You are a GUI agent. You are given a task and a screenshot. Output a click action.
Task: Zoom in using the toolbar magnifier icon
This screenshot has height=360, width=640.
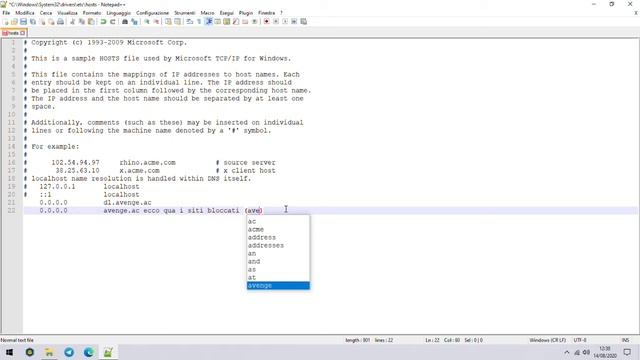point(147,22)
